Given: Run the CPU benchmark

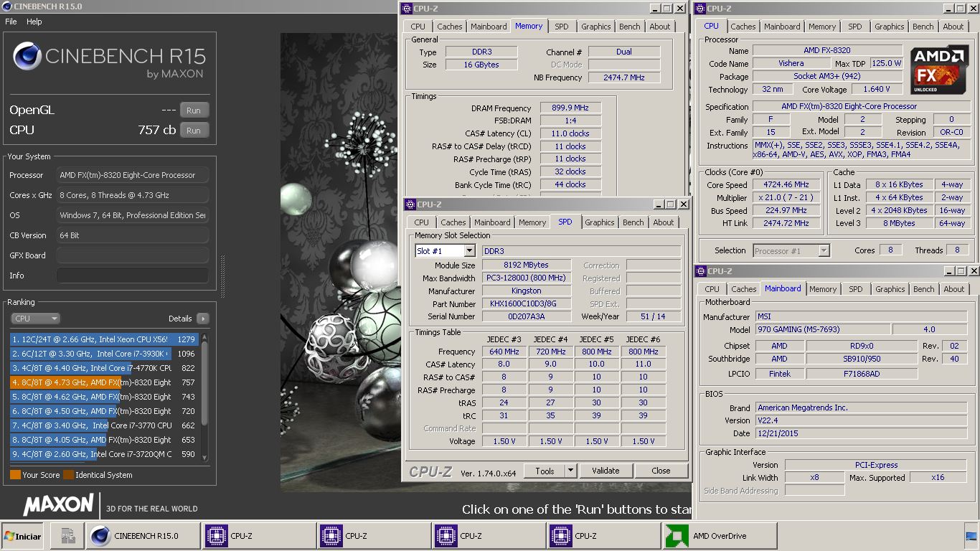Looking at the screenshot, I should click(x=194, y=131).
